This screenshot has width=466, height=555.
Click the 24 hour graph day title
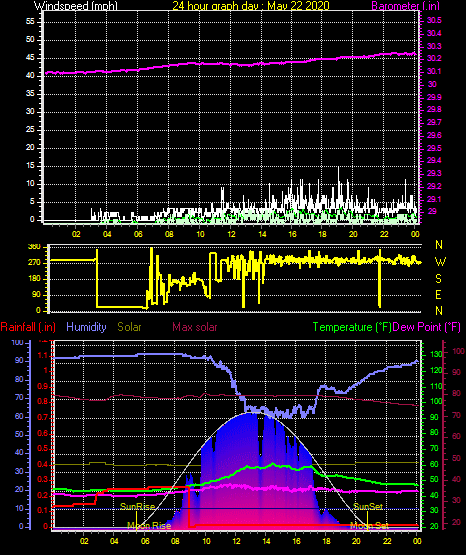pos(251,6)
